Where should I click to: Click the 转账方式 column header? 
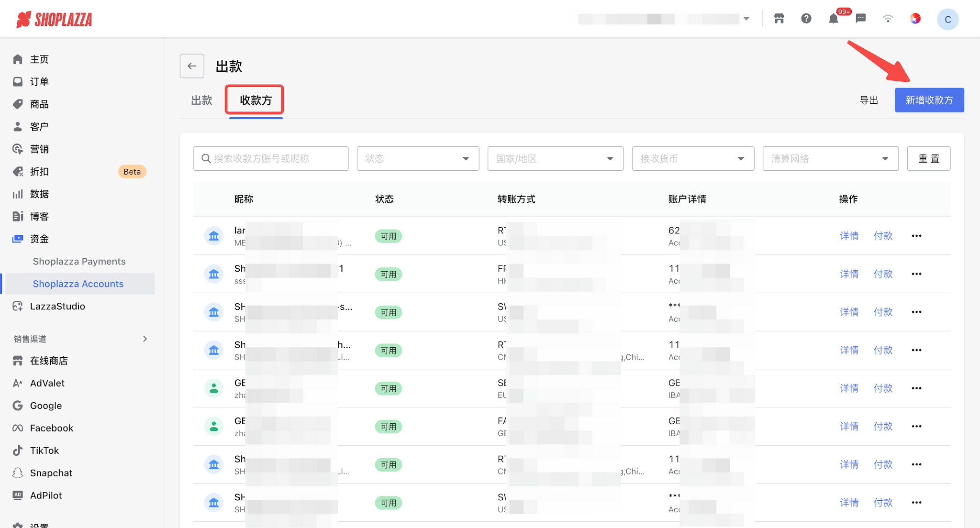click(x=516, y=199)
